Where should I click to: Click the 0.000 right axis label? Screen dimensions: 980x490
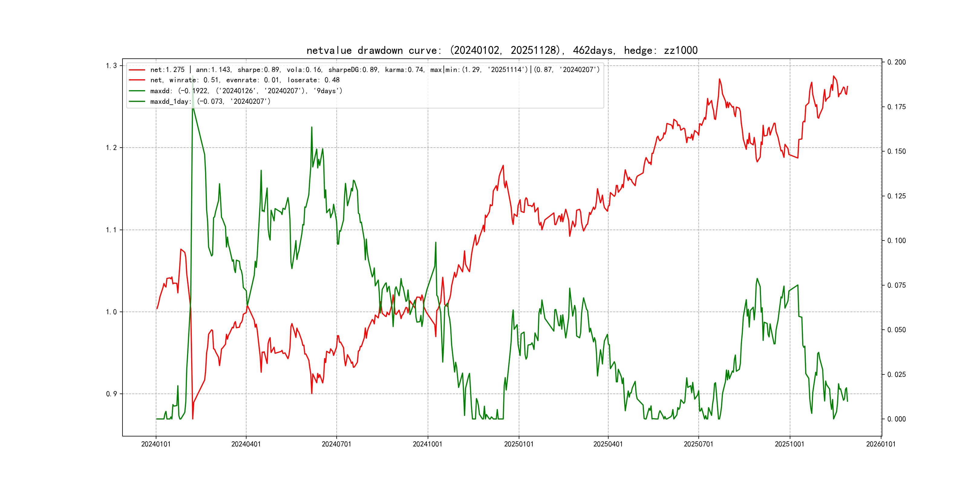pyautogui.click(x=896, y=419)
